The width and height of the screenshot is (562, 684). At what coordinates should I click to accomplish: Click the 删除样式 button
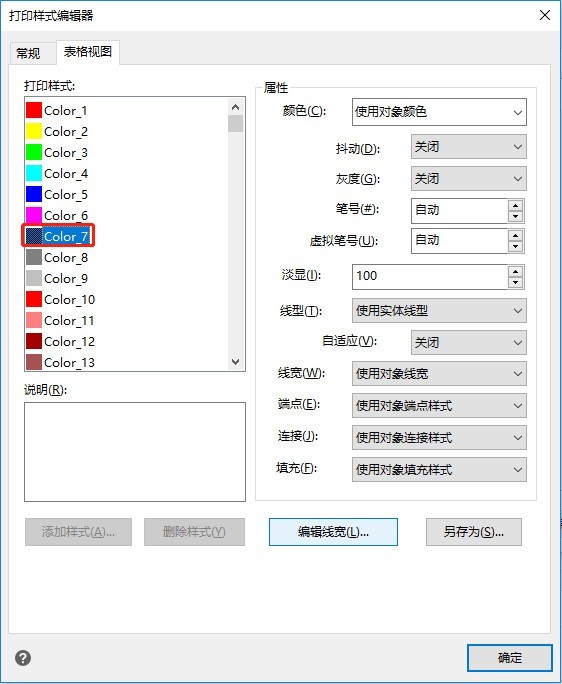194,532
